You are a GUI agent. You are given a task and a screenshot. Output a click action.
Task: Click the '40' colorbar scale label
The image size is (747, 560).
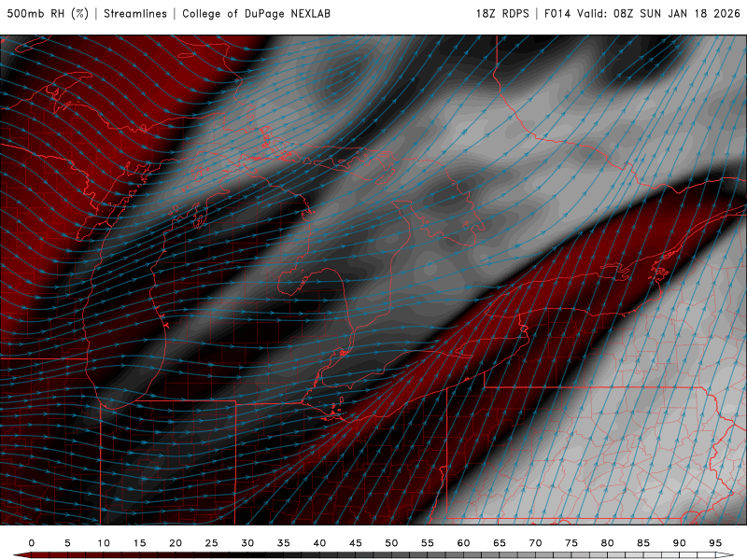[319, 543]
